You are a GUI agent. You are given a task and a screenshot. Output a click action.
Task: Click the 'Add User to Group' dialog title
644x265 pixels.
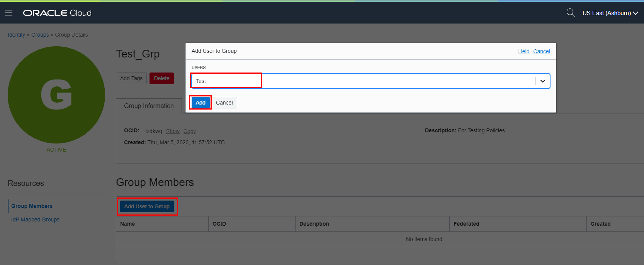pos(214,51)
